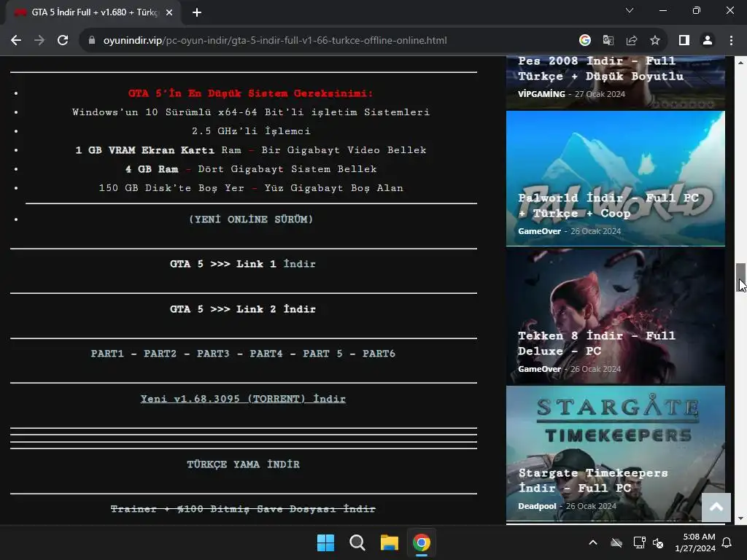Image resolution: width=747 pixels, height=560 pixels.
Task: Open File Explorer from taskbar
Action: click(x=390, y=542)
